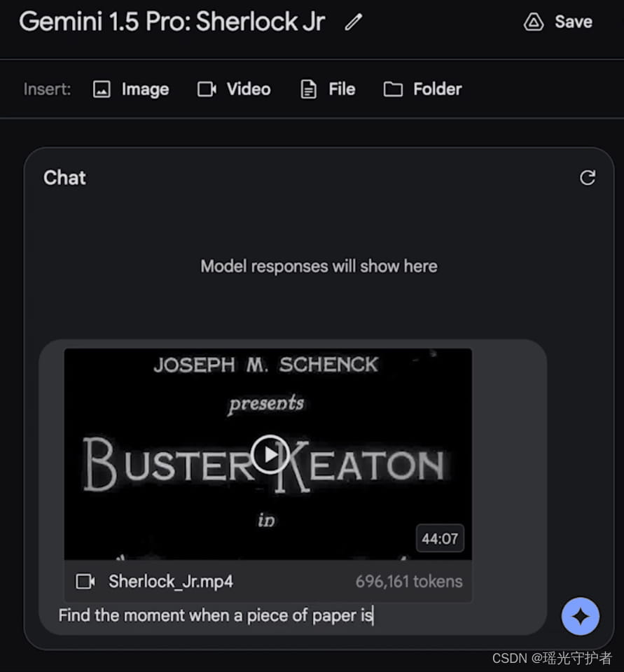
Task: Open the Buster Keaton video thumbnail
Action: (x=268, y=454)
